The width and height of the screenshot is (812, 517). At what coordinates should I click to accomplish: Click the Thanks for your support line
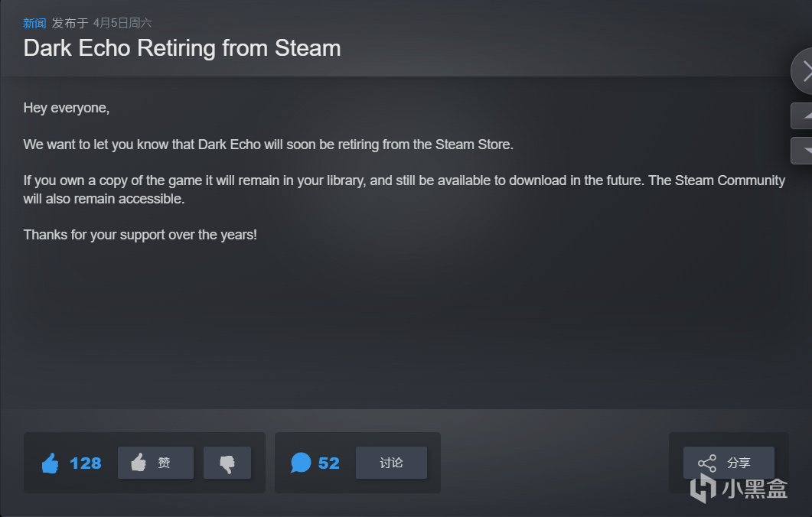click(x=140, y=235)
